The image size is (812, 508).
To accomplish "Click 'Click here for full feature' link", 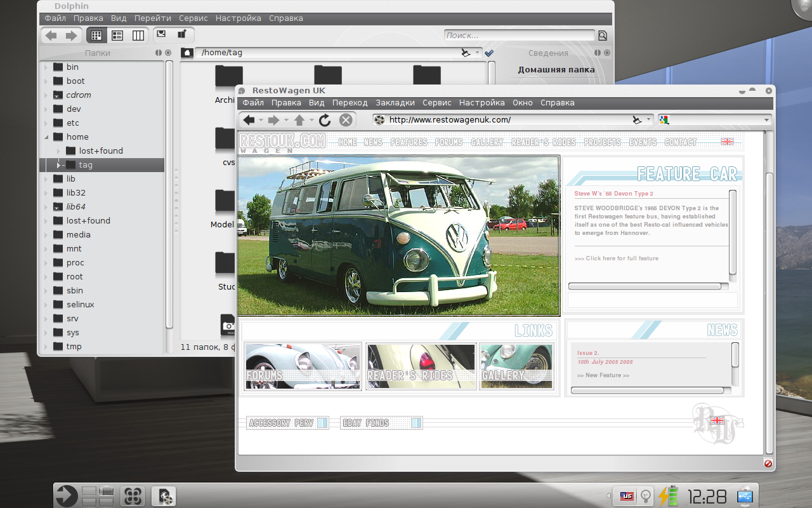I will (621, 258).
